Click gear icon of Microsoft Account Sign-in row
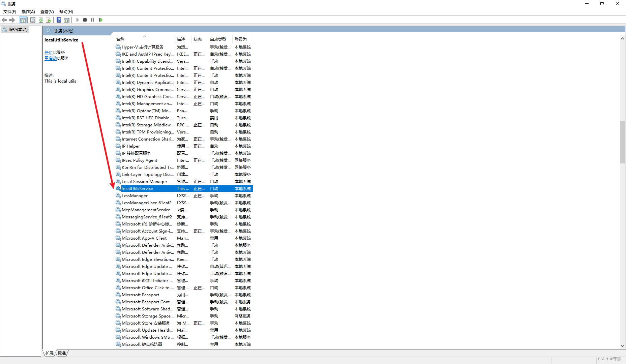This screenshot has height=364, width=626. tap(118, 231)
